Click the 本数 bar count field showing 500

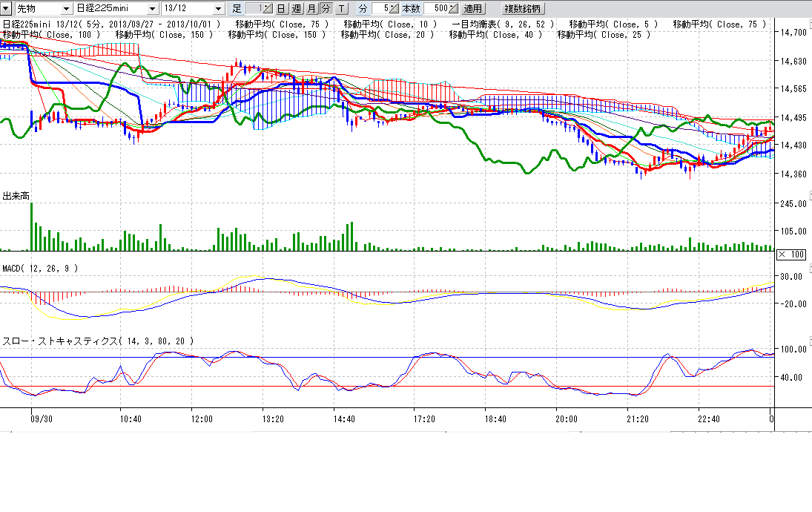pos(437,9)
